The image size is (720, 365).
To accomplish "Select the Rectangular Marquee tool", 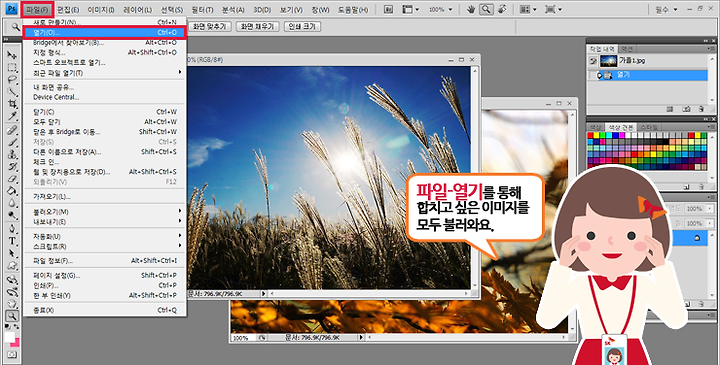I will 12,67.
